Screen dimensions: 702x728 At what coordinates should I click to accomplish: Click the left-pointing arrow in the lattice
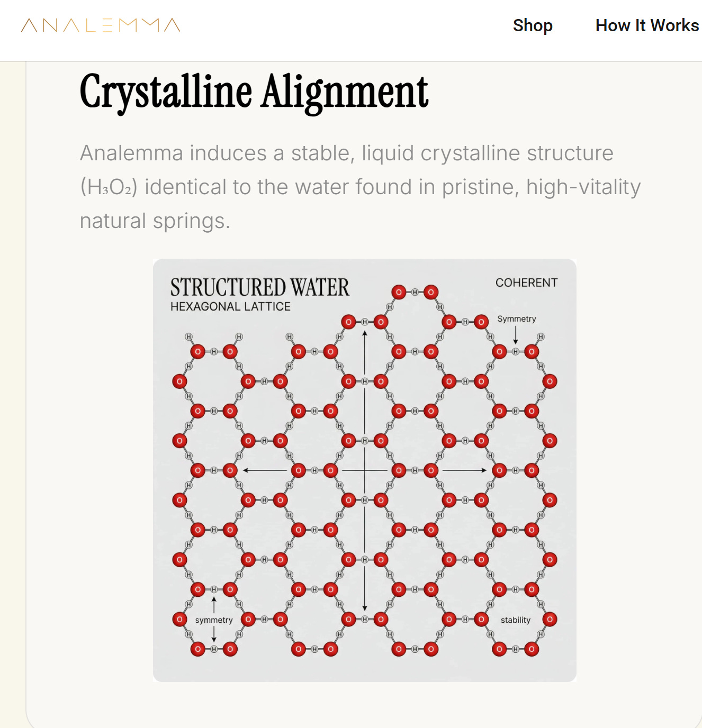[265, 470]
